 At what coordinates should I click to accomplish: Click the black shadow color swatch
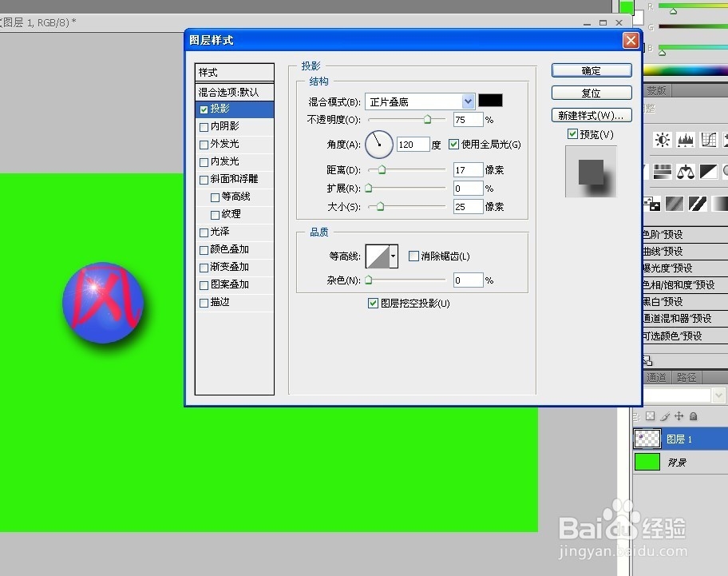(x=490, y=101)
